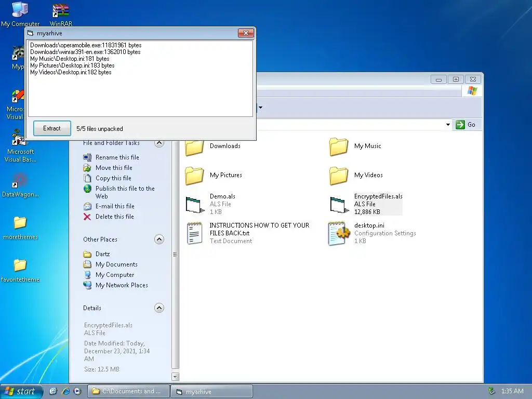Select the EncryptedFiles.als file icon
Image resolution: width=532 pixels, height=399 pixels.
point(339,205)
